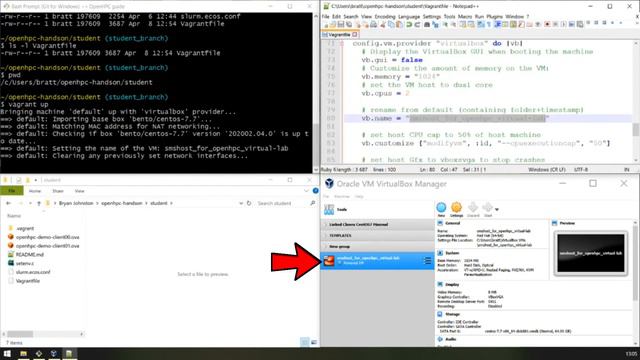Screen dimensions: 640x360
Task: Close the Vagrantfile tab in Notepad++
Action: pyautogui.click(x=355, y=35)
